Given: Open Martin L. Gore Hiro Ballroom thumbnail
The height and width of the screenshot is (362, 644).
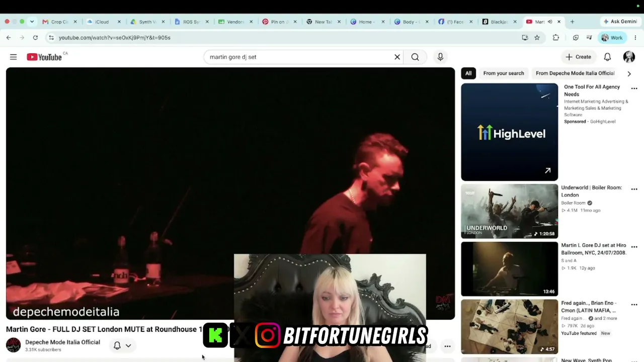Looking at the screenshot, I should pos(510,269).
